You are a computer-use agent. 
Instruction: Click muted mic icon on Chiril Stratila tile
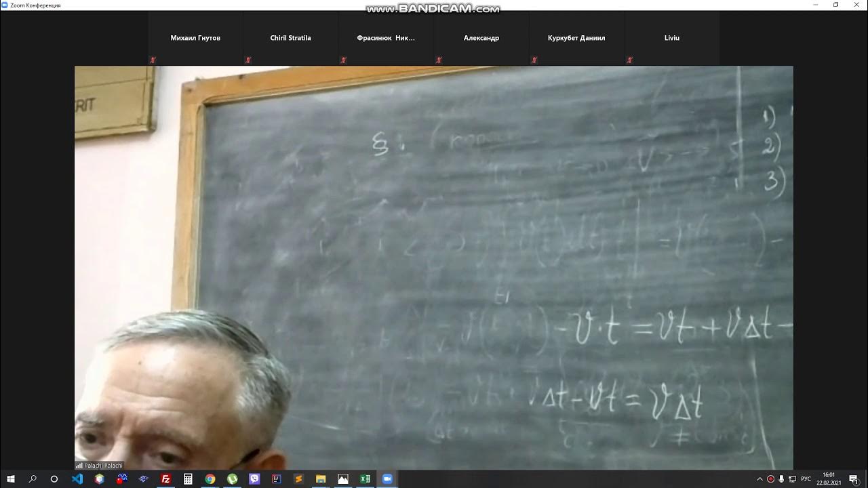tap(248, 60)
